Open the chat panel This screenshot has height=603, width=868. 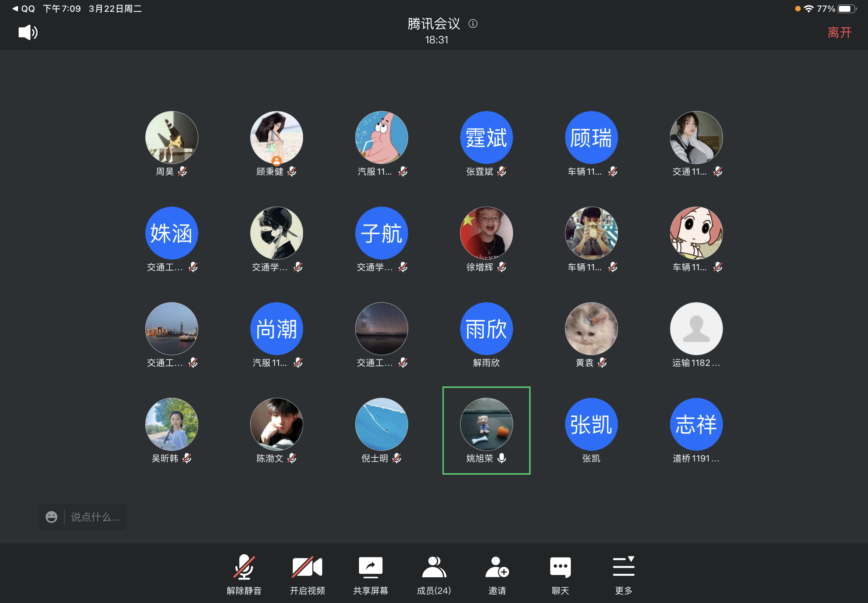[x=560, y=575]
